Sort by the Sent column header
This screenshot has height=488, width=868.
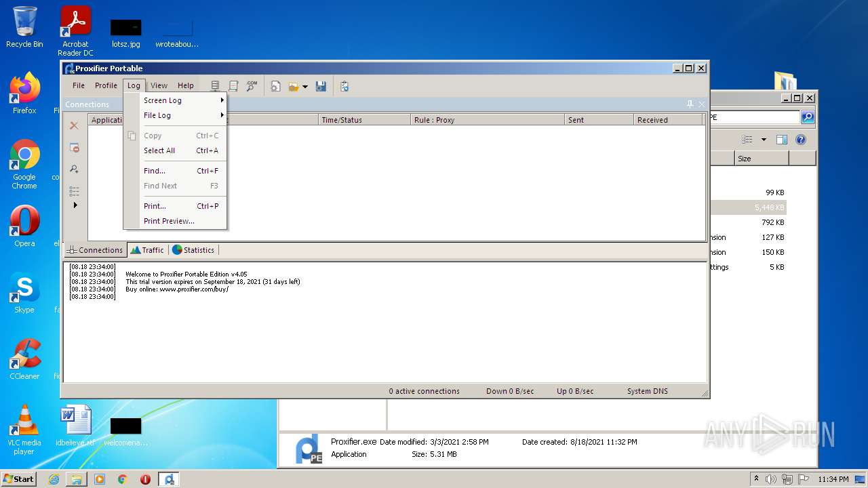(599, 120)
